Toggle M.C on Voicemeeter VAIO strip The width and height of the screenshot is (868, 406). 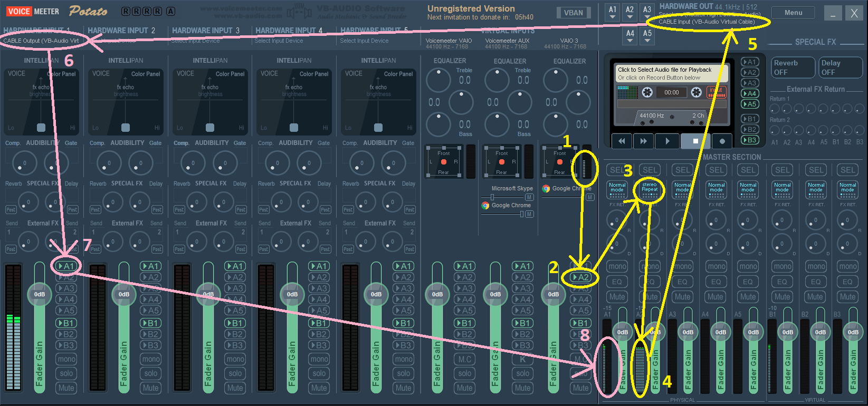pos(465,359)
